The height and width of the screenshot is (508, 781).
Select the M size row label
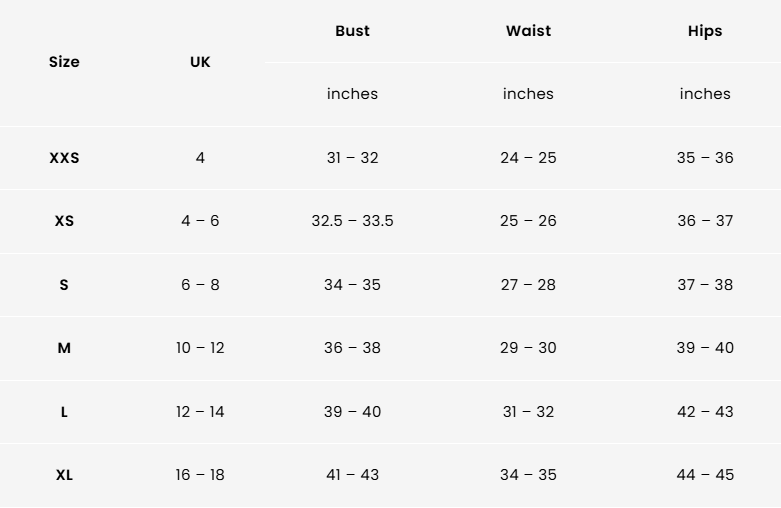point(64,348)
